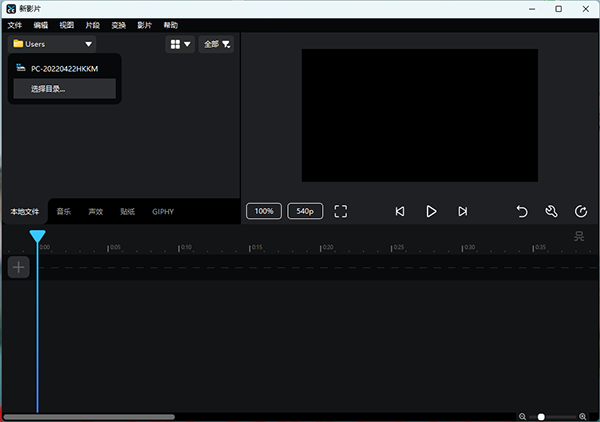This screenshot has width=600, height=422.
Task: Click the 0:25 mark on timeline ruler
Action: click(x=398, y=248)
